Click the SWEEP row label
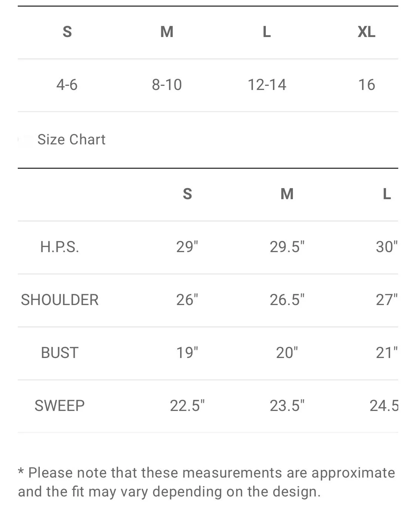 tap(60, 406)
